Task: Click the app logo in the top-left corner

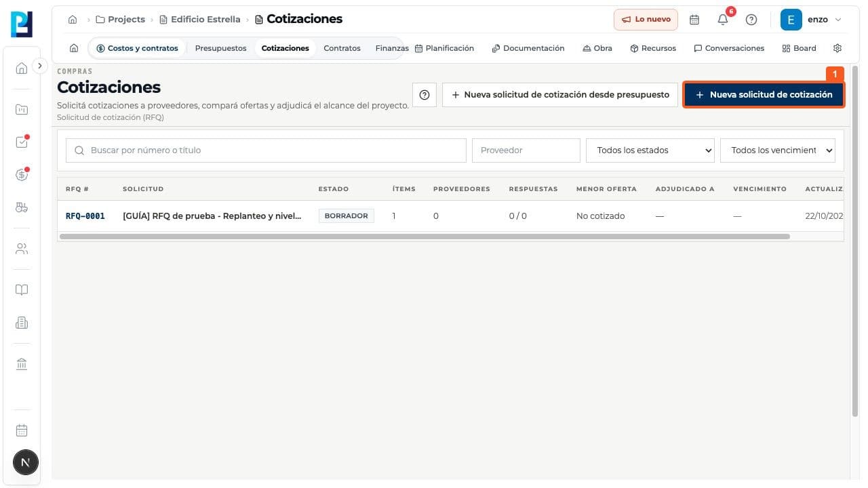Action: [22, 24]
